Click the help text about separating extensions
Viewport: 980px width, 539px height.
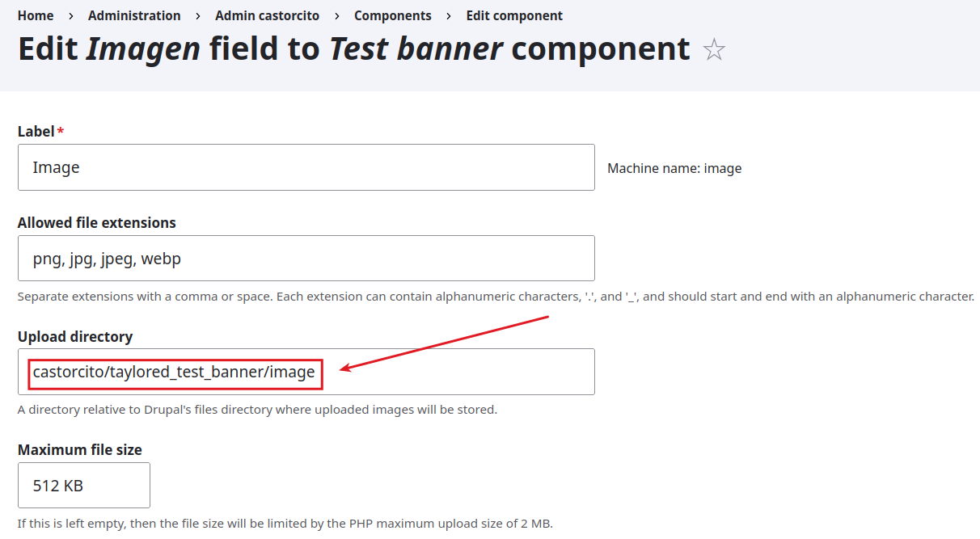(x=495, y=297)
